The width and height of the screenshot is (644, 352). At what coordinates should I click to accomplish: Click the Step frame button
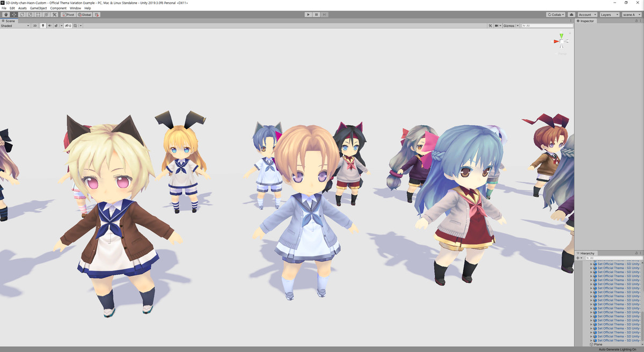point(325,14)
